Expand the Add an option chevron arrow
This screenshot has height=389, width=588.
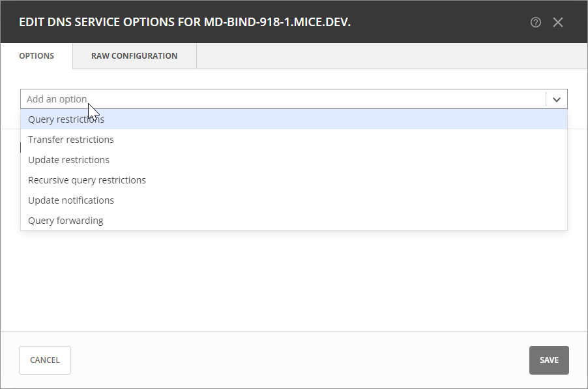(557, 99)
